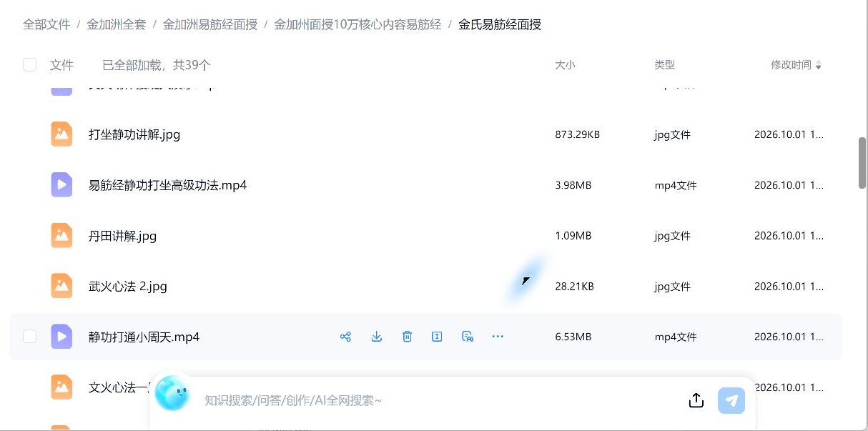The image size is (868, 431).
Task: Open file 打坐静功讲解.jpg
Action: (134, 134)
